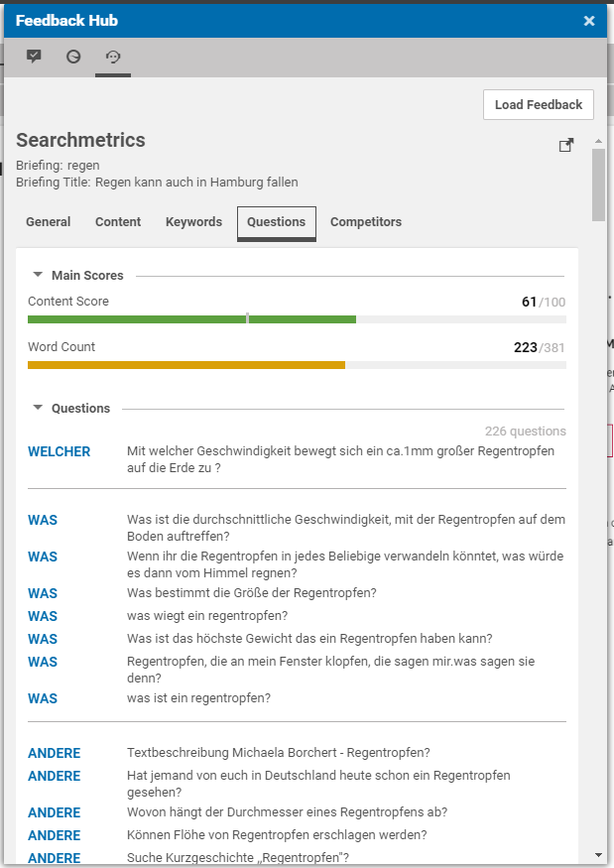Screen dimensions: 614x868
Task: Switch to the Content tab
Action: click(x=118, y=222)
